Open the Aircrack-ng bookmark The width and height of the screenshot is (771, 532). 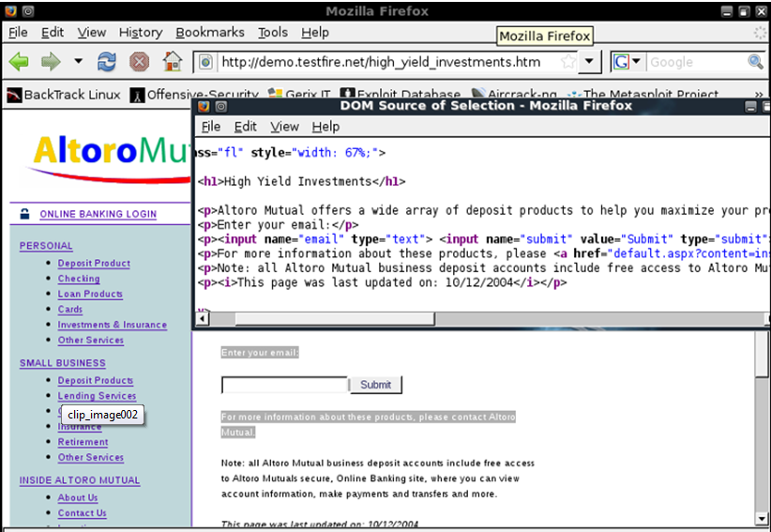coord(514,95)
